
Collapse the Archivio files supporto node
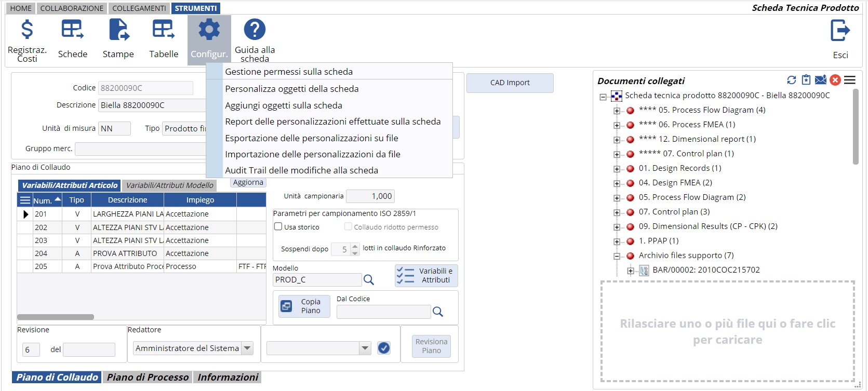[617, 256]
